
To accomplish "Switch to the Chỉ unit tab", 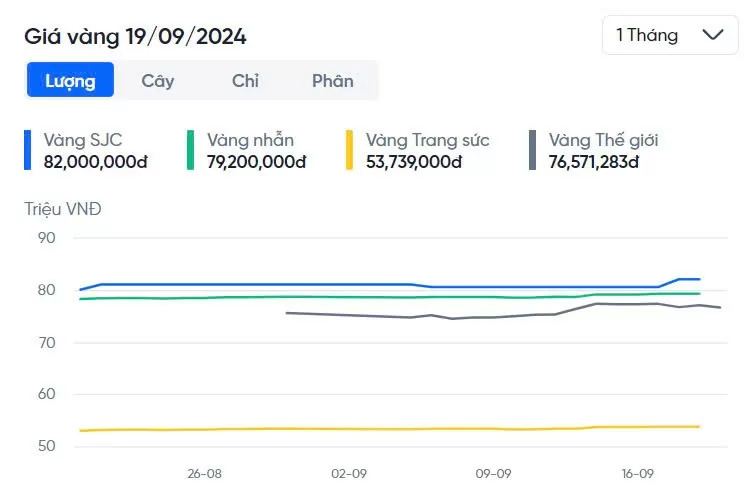I will tap(245, 80).
